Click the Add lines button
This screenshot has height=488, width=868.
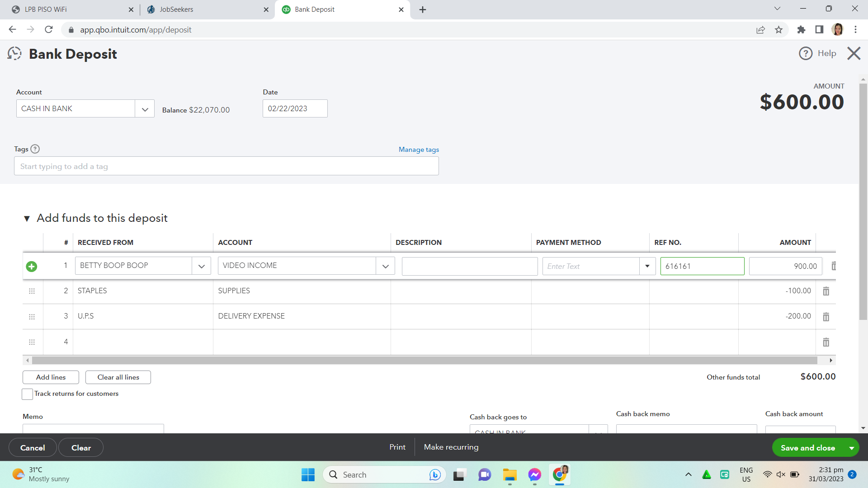51,377
